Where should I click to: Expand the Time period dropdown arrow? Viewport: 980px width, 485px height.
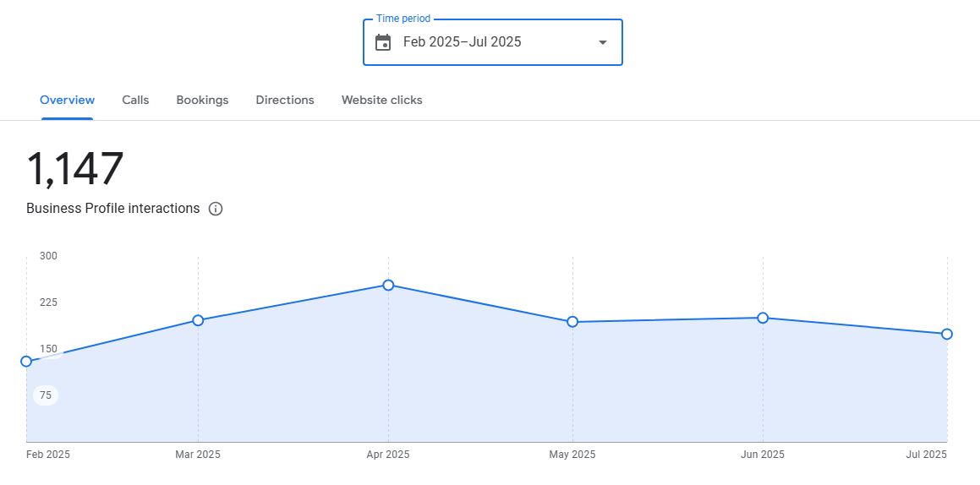click(602, 42)
